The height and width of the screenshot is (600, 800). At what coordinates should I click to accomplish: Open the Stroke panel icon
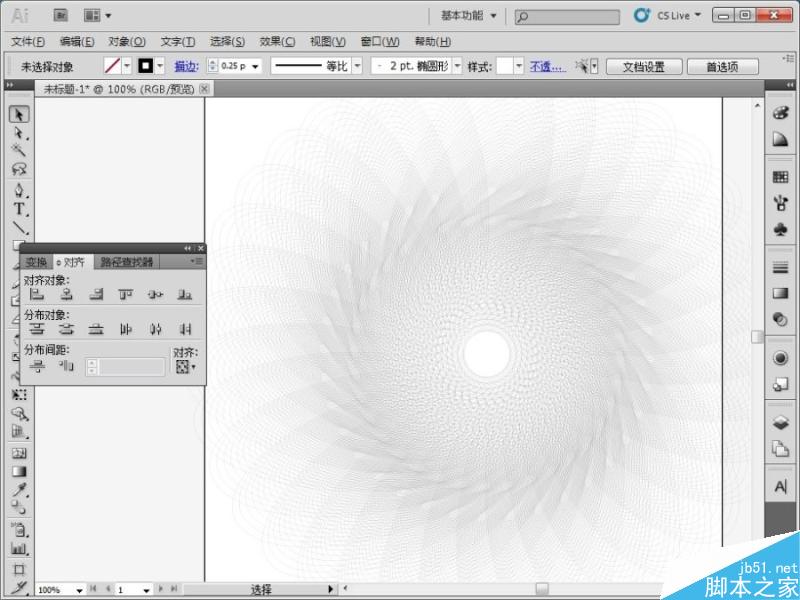pyautogui.click(x=780, y=267)
